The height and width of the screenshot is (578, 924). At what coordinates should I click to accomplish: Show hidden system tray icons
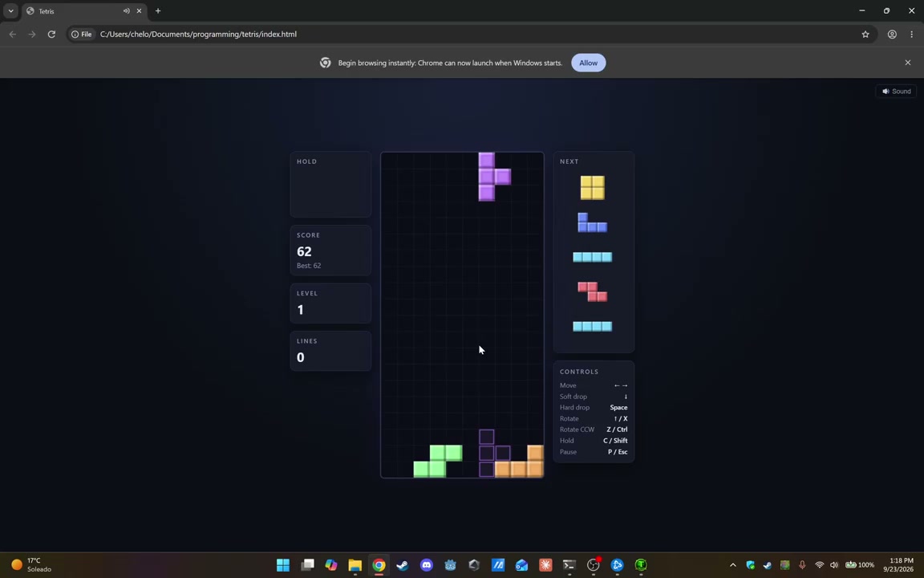(x=733, y=565)
